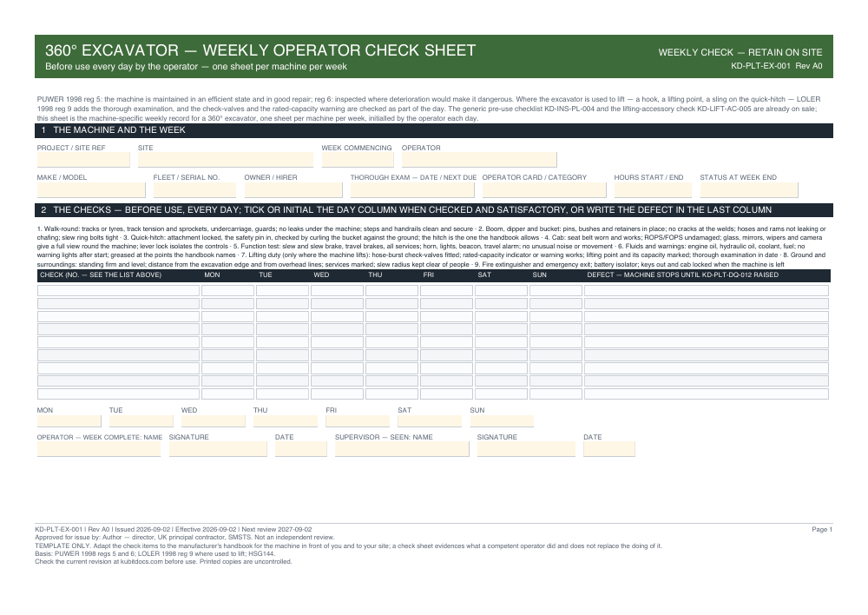Click the Site input field
The width and height of the screenshot is (868, 615).
tap(226, 160)
